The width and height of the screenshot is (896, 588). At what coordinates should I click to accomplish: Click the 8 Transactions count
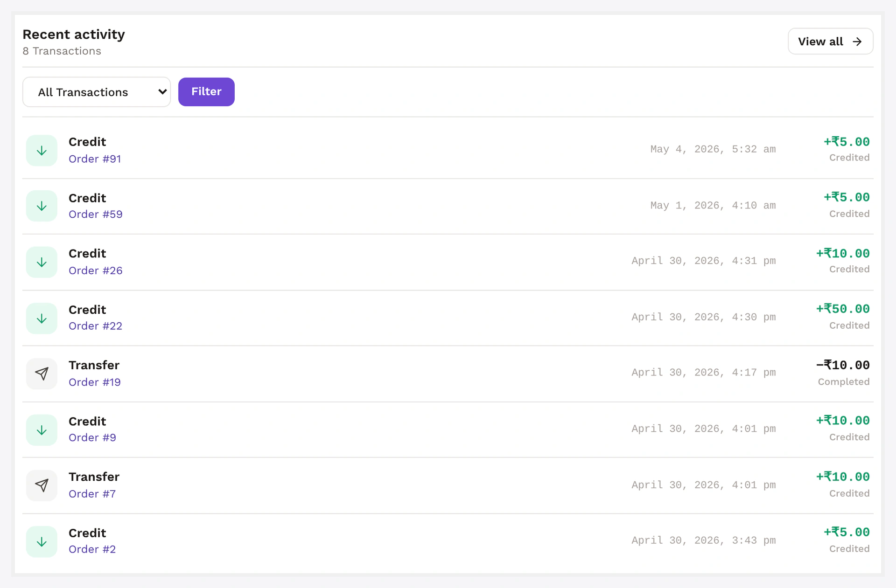coord(62,51)
